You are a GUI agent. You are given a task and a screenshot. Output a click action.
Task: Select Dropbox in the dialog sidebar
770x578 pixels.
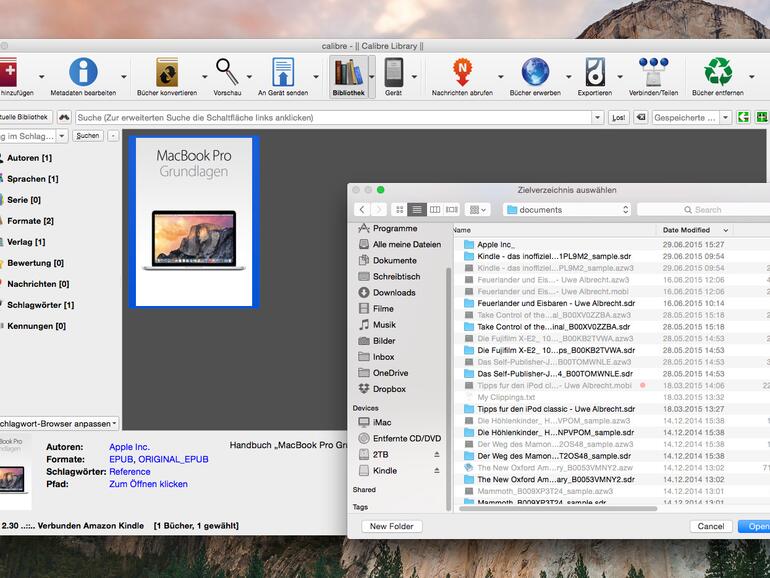click(x=389, y=389)
